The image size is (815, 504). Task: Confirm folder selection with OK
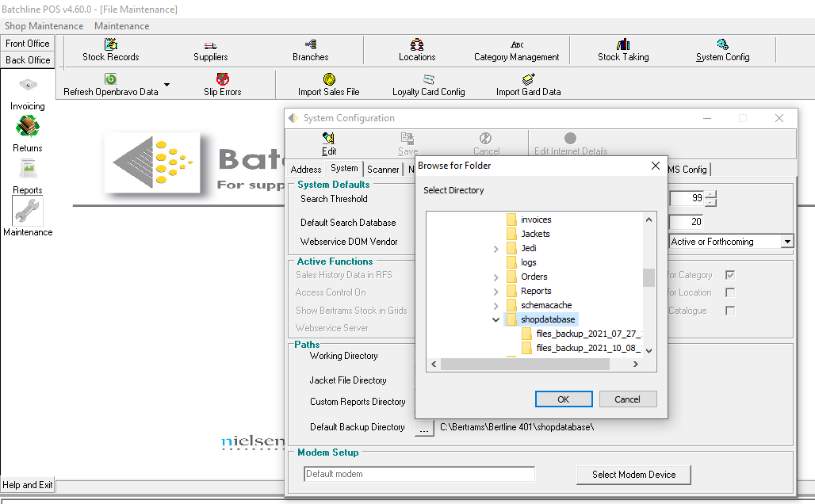pyautogui.click(x=564, y=399)
